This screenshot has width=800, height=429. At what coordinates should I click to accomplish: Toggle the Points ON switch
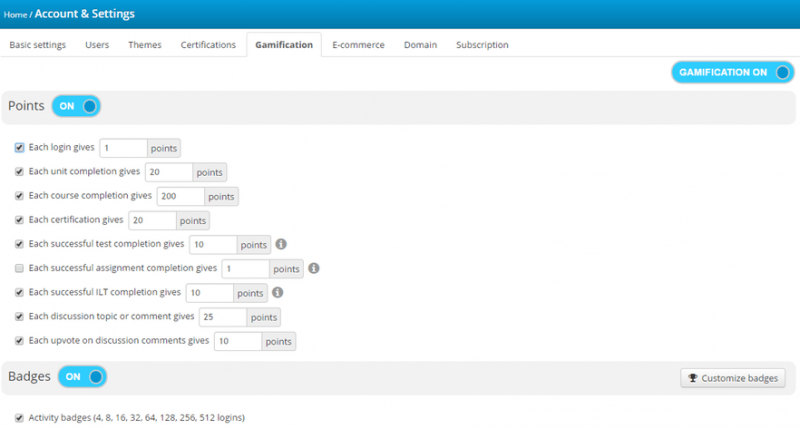click(76, 106)
